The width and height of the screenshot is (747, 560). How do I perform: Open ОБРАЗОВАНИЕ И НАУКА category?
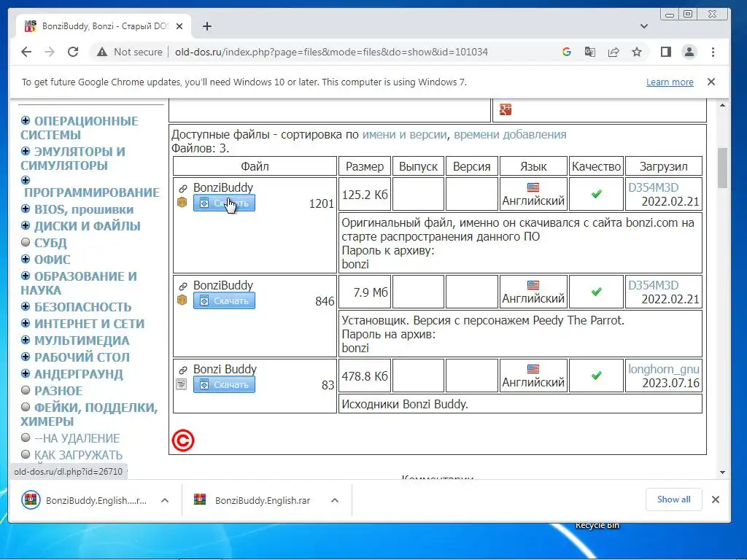(79, 284)
